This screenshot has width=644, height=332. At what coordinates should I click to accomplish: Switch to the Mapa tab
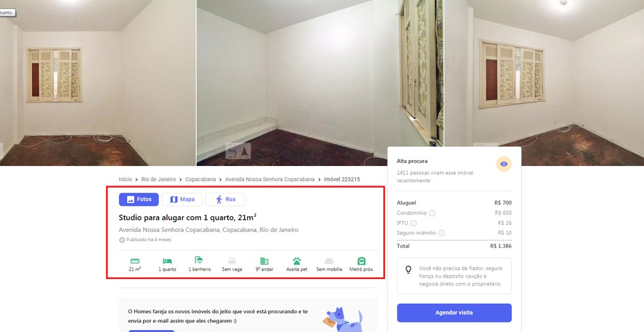click(x=182, y=199)
